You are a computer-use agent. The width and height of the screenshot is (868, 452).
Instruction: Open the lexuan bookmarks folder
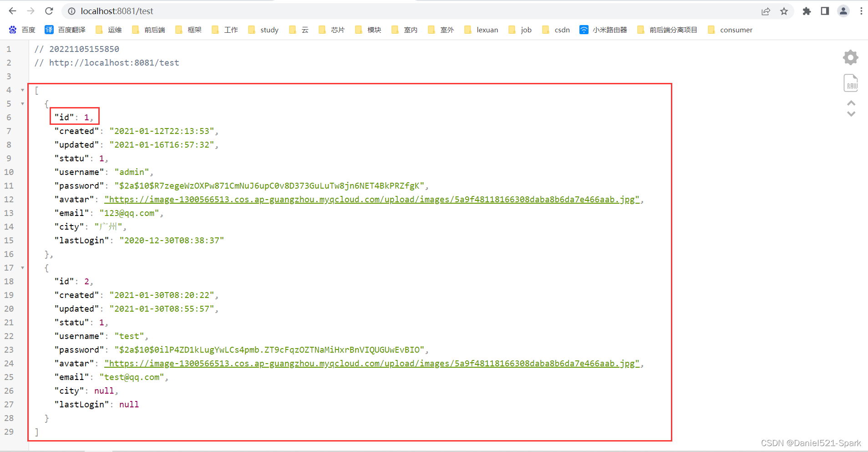point(482,30)
